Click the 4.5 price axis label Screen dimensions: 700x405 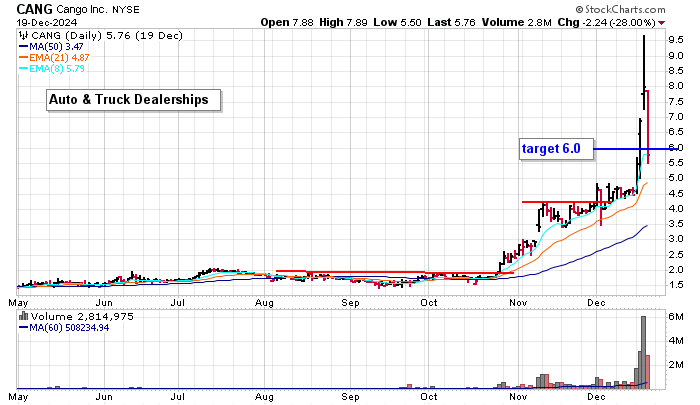coord(676,194)
